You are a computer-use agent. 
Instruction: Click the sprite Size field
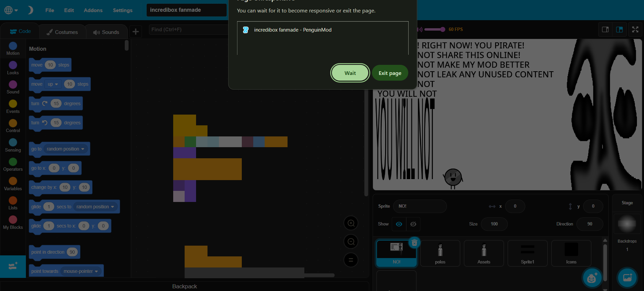tap(494, 224)
